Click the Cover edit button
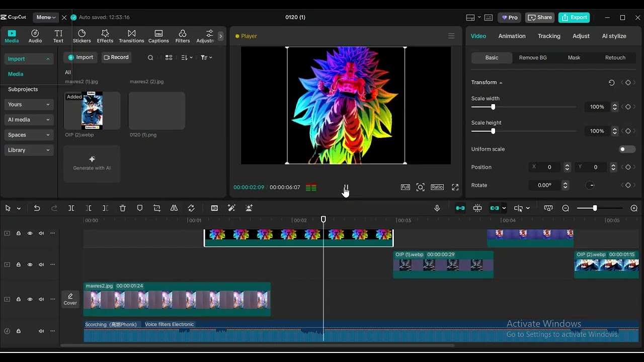 tap(70, 299)
